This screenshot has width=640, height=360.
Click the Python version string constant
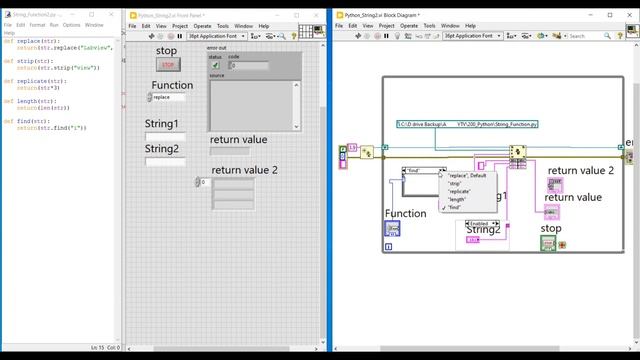(352, 148)
